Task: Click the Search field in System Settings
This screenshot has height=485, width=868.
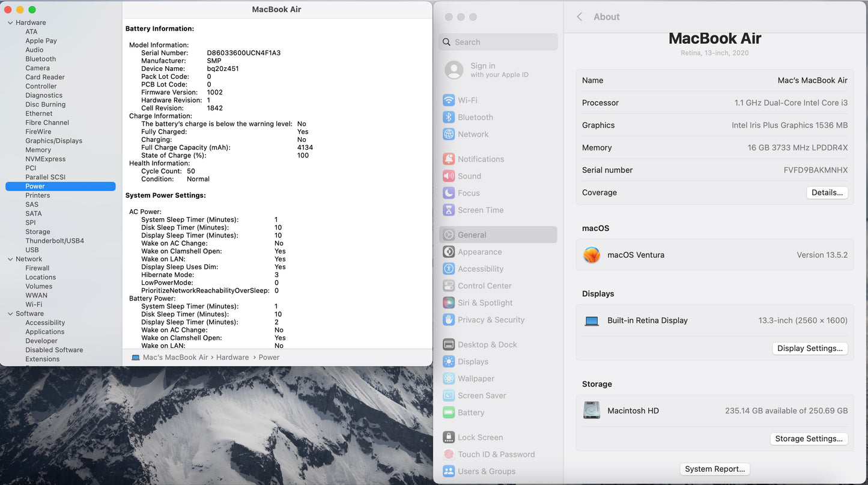Action: click(499, 42)
